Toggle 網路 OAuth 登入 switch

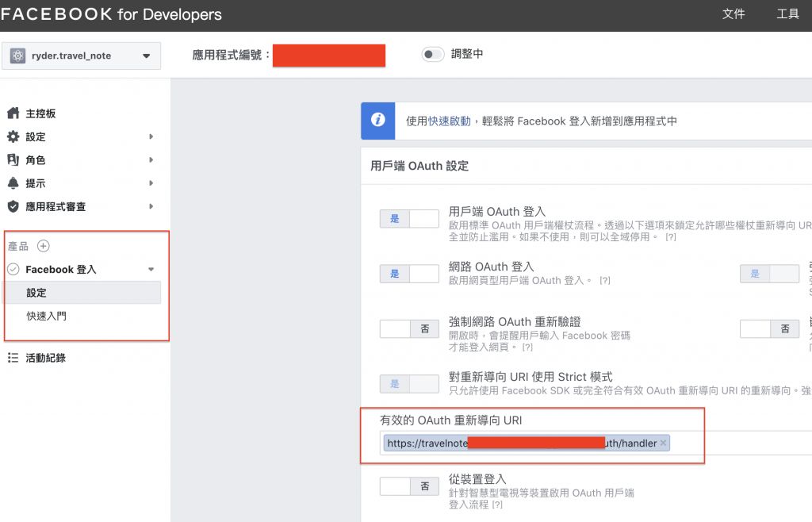pyautogui.click(x=410, y=274)
